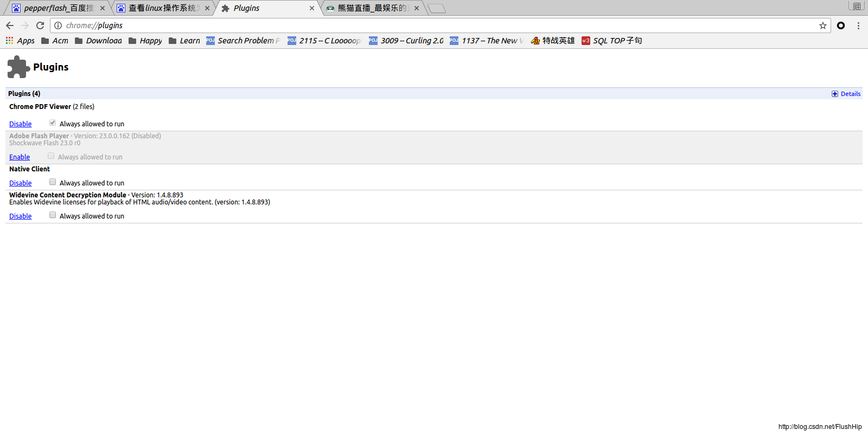Close the 查看linux操作系统 tab
This screenshot has width=868, height=436.
[x=207, y=8]
